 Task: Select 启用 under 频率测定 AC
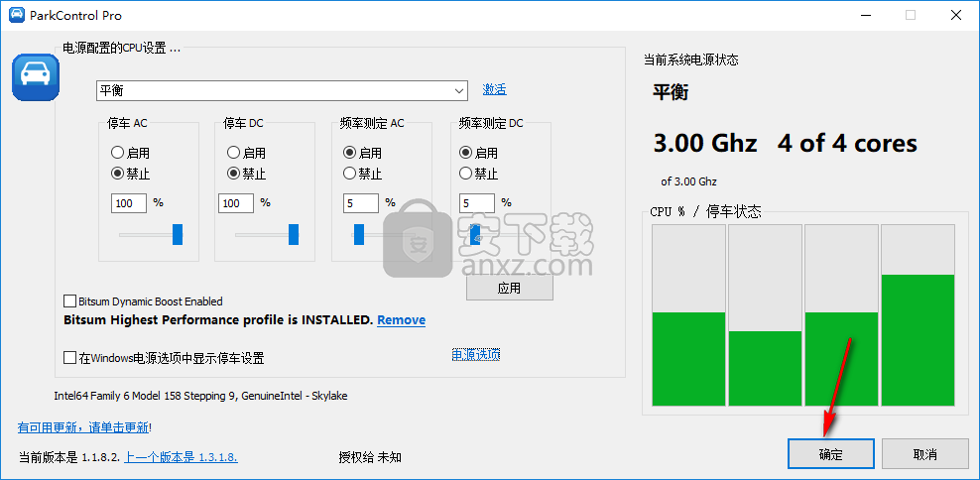tap(362, 153)
